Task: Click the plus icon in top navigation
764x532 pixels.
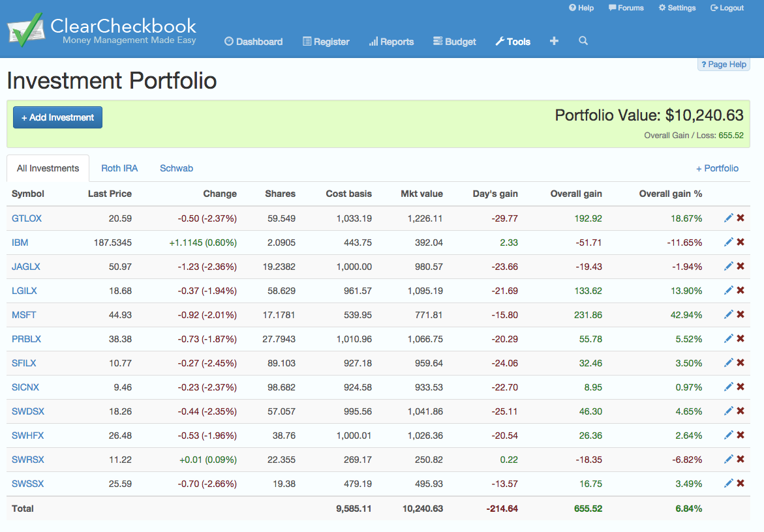Action: 554,41
